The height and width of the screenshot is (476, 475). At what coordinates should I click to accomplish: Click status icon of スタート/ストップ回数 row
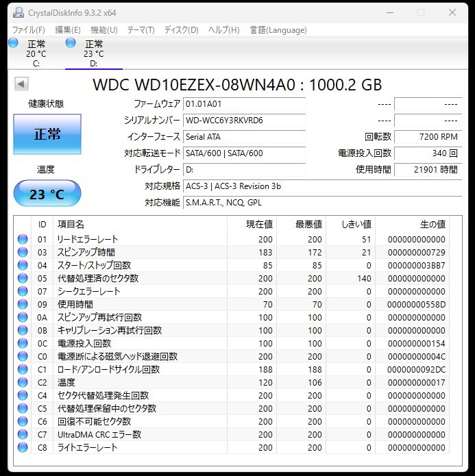(x=23, y=265)
